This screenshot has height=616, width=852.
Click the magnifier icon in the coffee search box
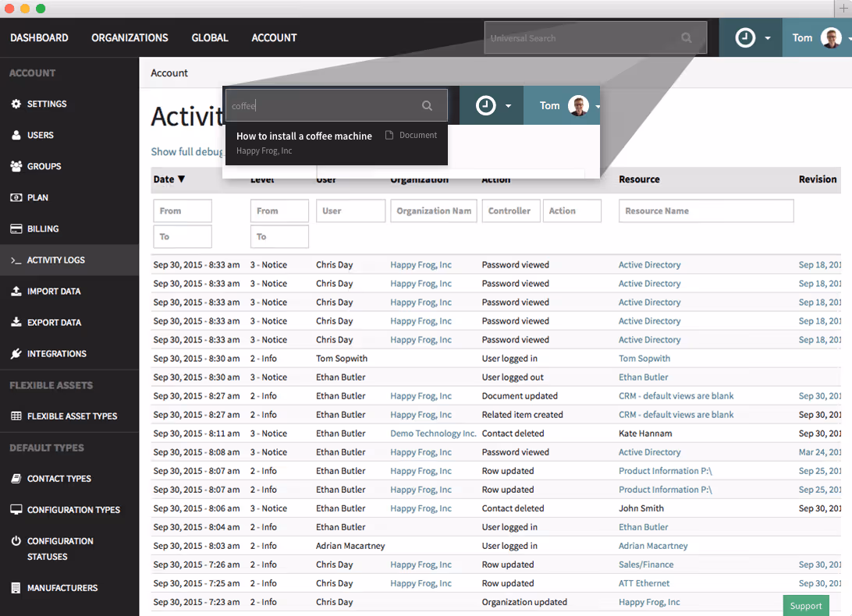pyautogui.click(x=427, y=106)
